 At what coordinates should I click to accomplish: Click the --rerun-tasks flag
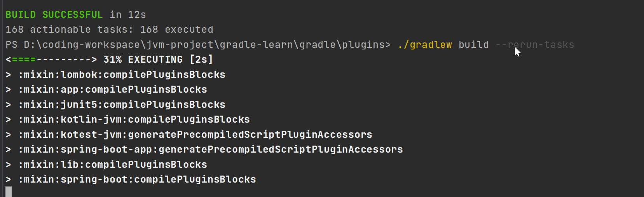(x=535, y=45)
